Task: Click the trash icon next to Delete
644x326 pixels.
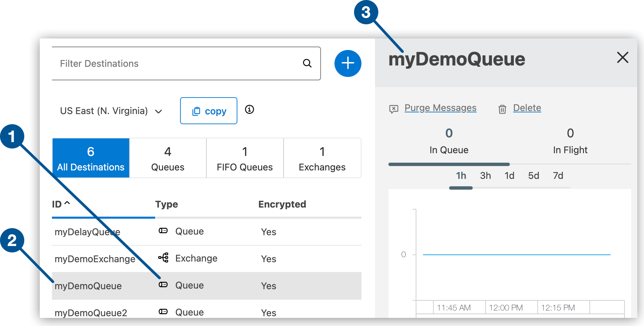Action: pos(502,109)
